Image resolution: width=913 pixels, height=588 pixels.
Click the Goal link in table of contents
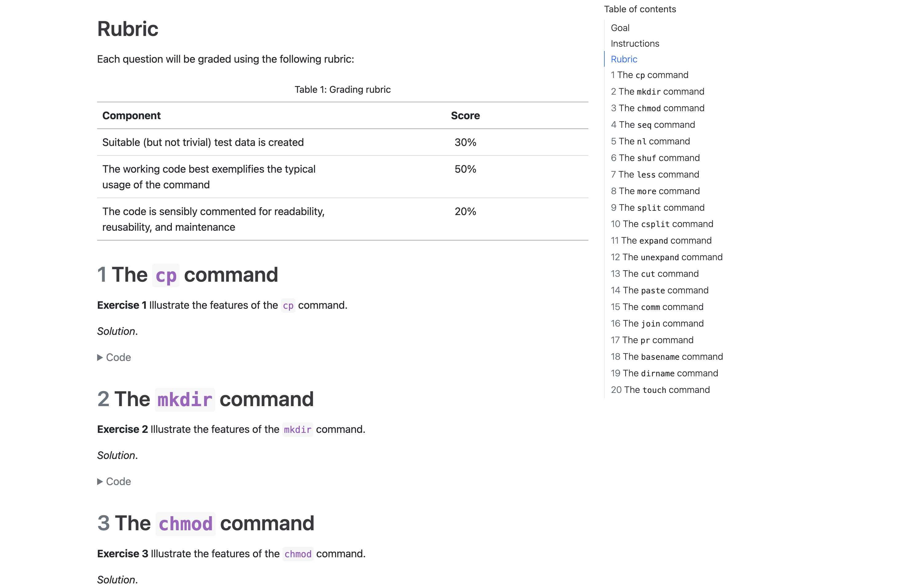(619, 27)
